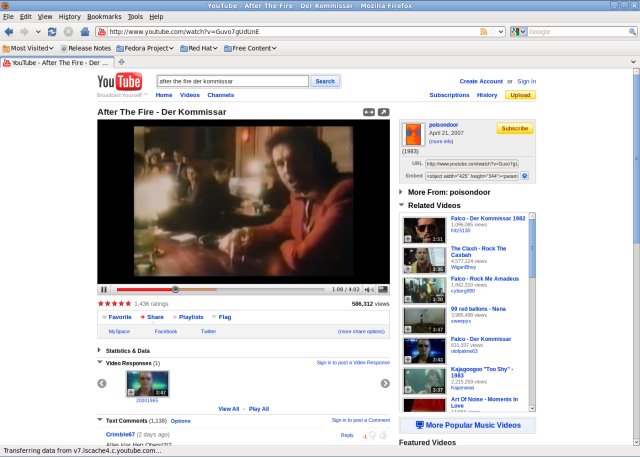Open the search engine selector dropdown
The image size is (640, 457).
click(518, 32)
